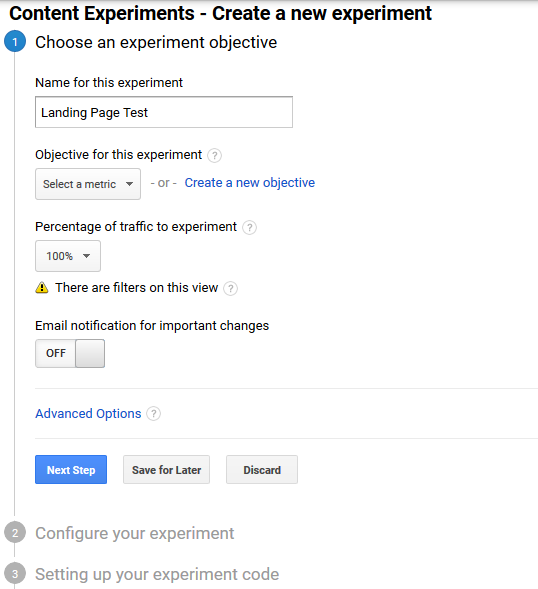The image size is (538, 589).
Task: Click the yellow warning triangle icon
Action: pyautogui.click(x=42, y=287)
